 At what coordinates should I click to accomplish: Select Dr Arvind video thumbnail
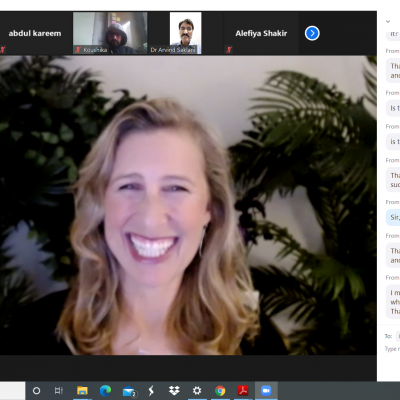click(x=185, y=33)
